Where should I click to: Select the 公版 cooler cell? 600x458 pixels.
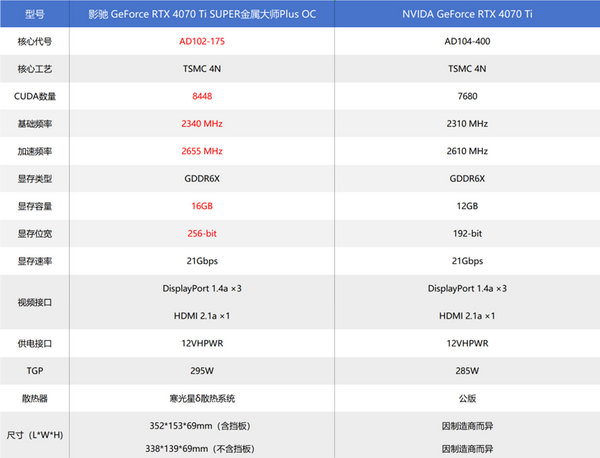467,397
